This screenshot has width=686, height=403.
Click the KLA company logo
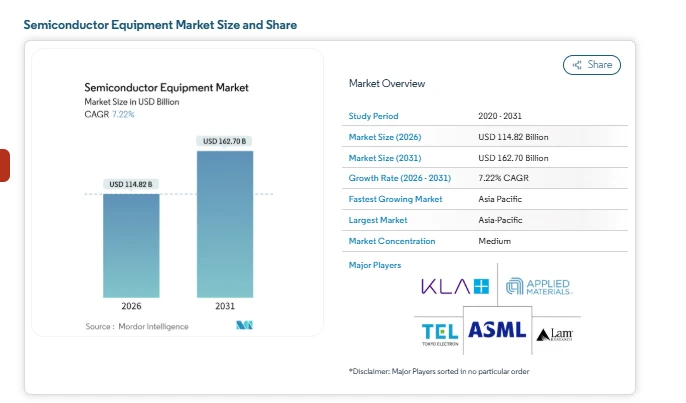tap(455, 287)
